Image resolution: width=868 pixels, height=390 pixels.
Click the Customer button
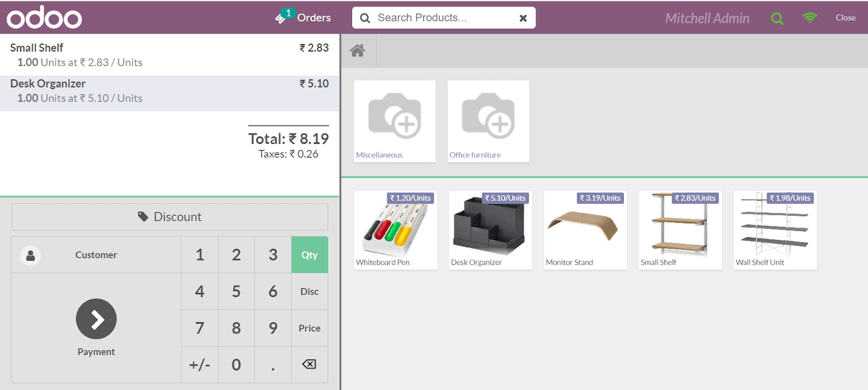(96, 255)
